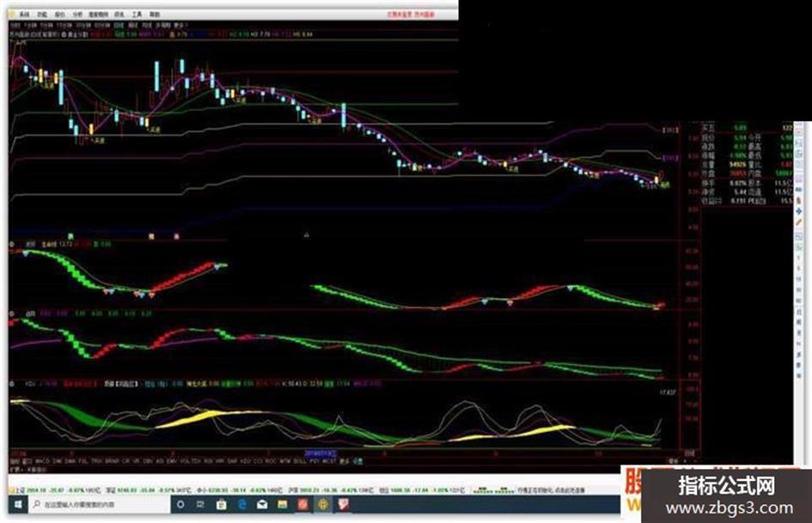Viewport: 812px width, 523px height.
Task: Open the 工具 menu
Action: (137, 15)
